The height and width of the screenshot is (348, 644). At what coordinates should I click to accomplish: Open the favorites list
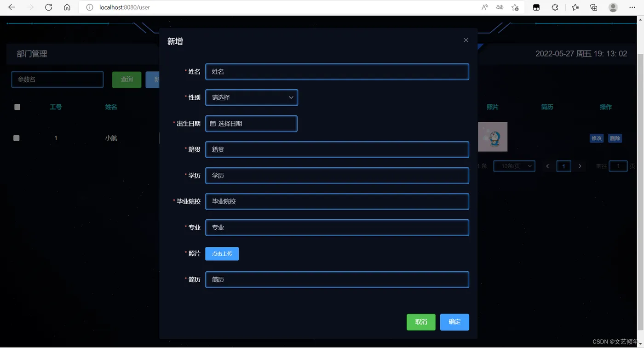coord(575,7)
